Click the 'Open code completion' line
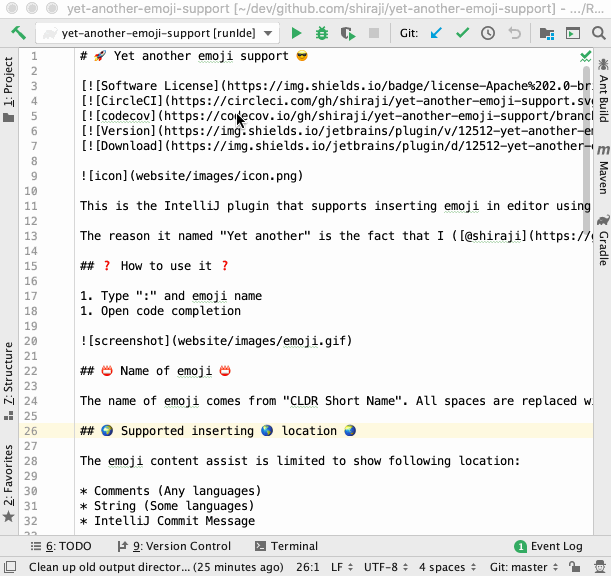611x576 pixels. click(161, 311)
